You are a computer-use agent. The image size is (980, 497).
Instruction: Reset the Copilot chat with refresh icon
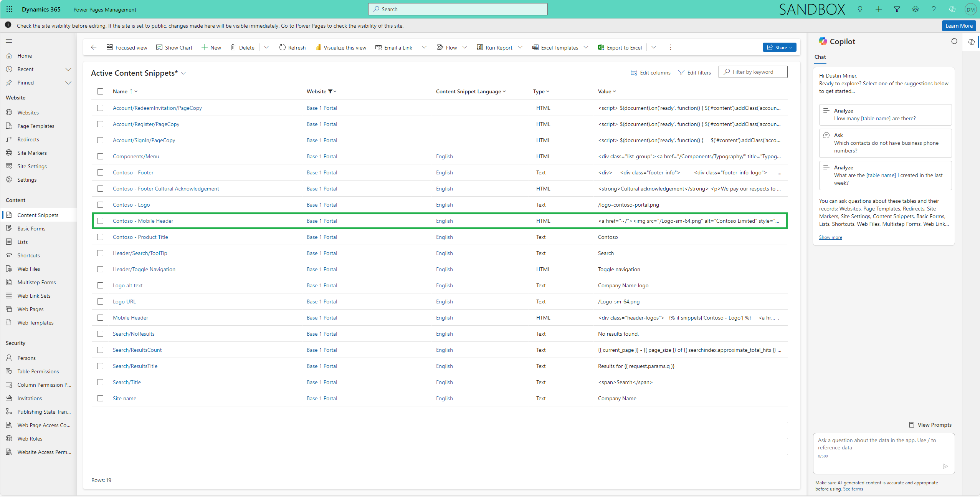pos(954,41)
